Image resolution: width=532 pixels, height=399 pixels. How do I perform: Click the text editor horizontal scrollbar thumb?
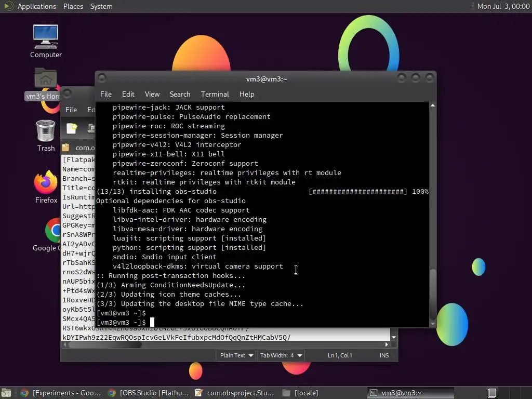click(x=105, y=344)
